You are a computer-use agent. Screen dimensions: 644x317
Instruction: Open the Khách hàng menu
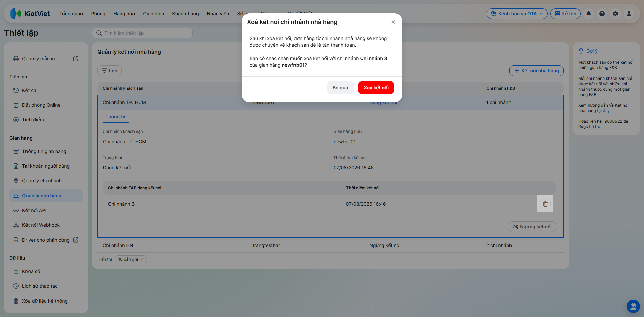coord(185,14)
